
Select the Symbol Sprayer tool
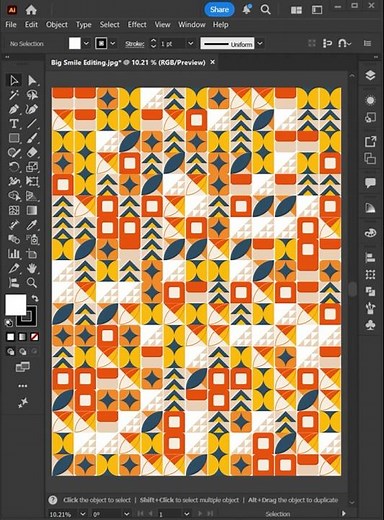[32, 239]
